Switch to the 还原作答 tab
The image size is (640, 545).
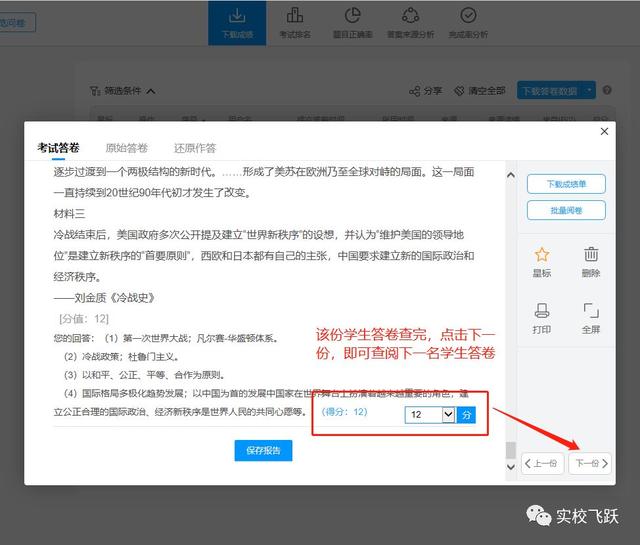pos(195,148)
